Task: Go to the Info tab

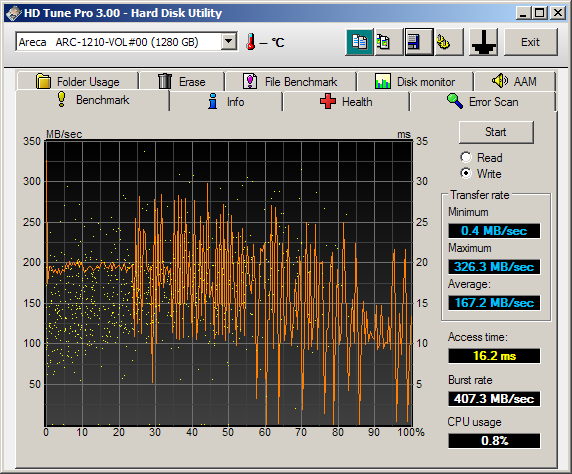Action: click(x=226, y=101)
